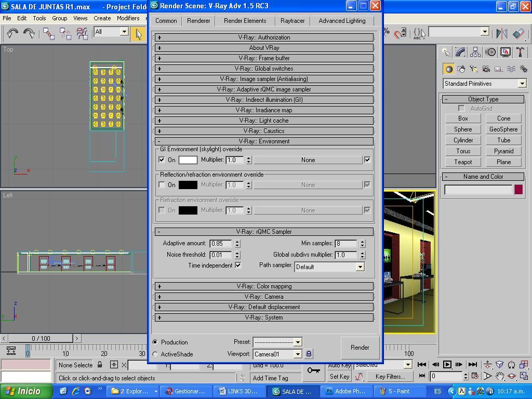Select the Select and Link tool

coord(49,34)
